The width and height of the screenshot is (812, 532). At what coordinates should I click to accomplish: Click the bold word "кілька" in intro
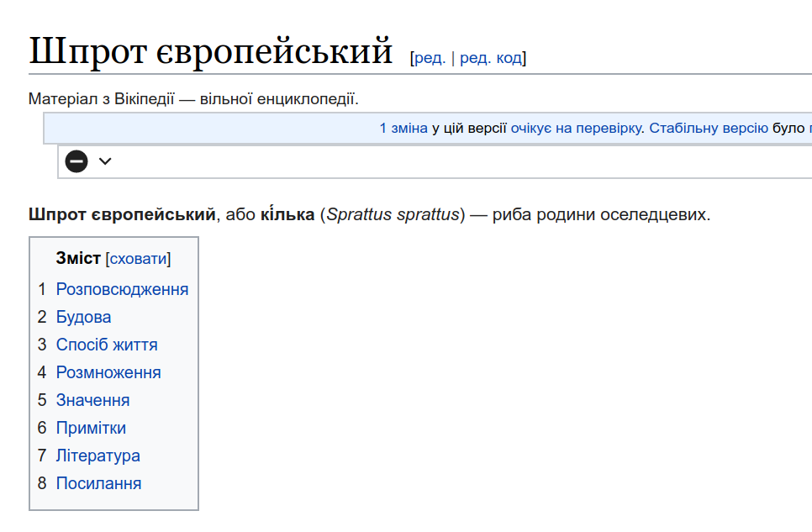(x=287, y=214)
